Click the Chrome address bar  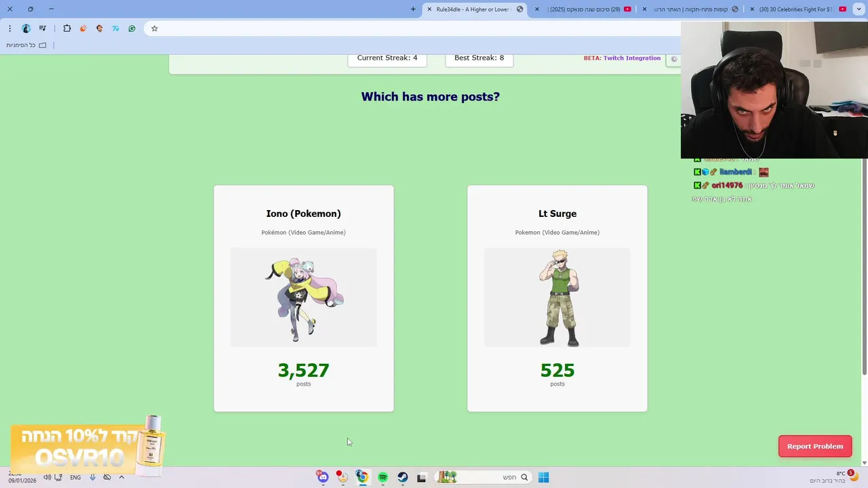pos(414,28)
